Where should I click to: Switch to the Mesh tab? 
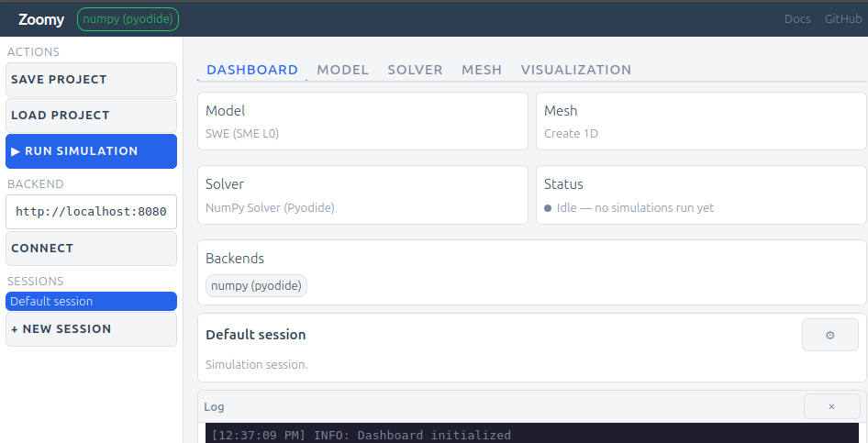pyautogui.click(x=482, y=70)
